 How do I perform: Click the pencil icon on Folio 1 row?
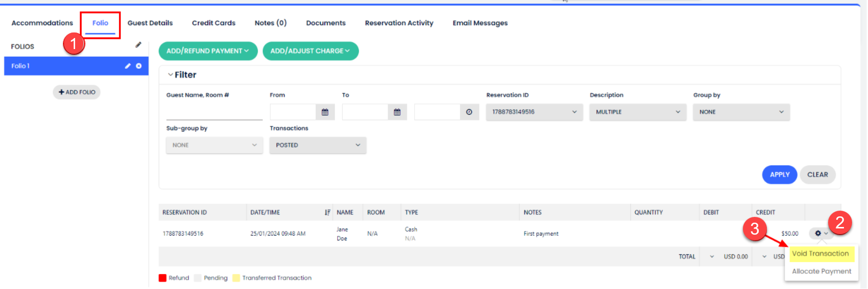(x=128, y=66)
